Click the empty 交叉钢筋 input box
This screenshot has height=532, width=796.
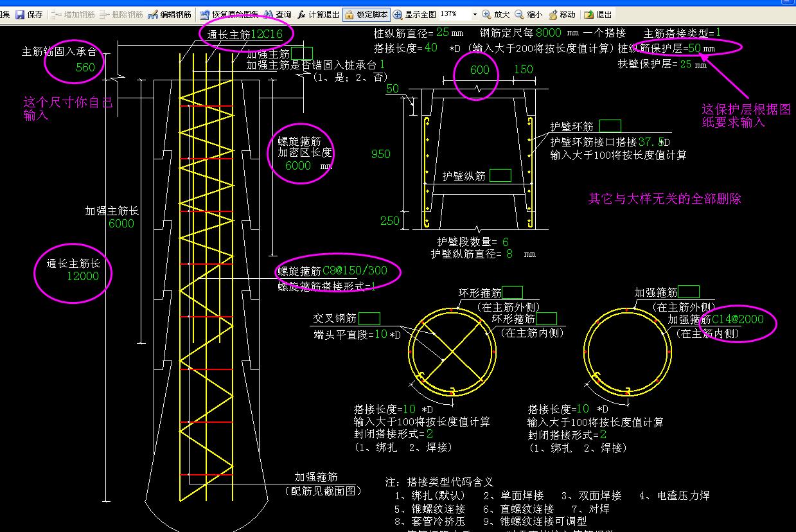coord(369,318)
